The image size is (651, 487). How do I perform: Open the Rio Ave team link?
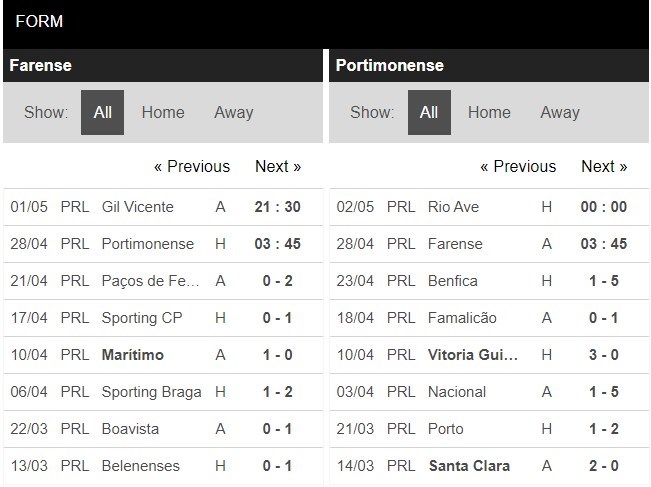coord(453,207)
